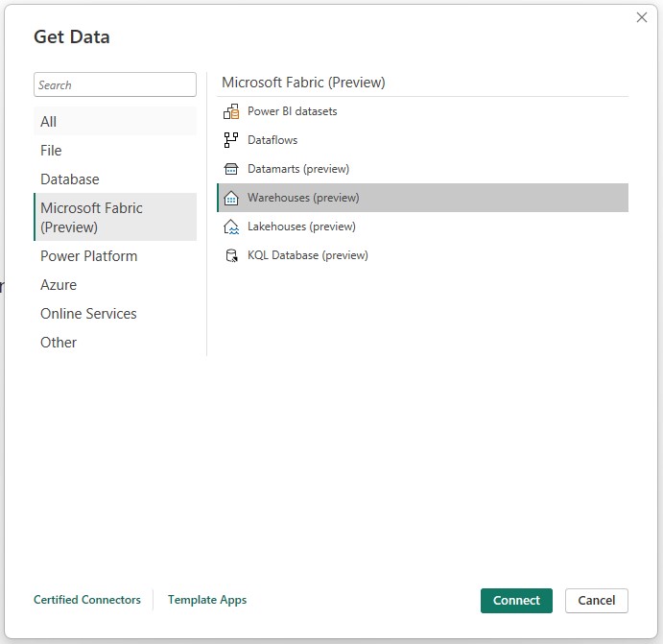Open the Template Apps link
The height and width of the screenshot is (644, 663).
207,600
